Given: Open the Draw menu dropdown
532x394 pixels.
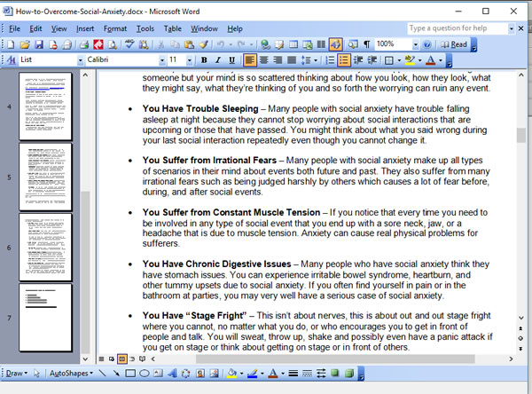Looking at the screenshot, I should point(16,374).
